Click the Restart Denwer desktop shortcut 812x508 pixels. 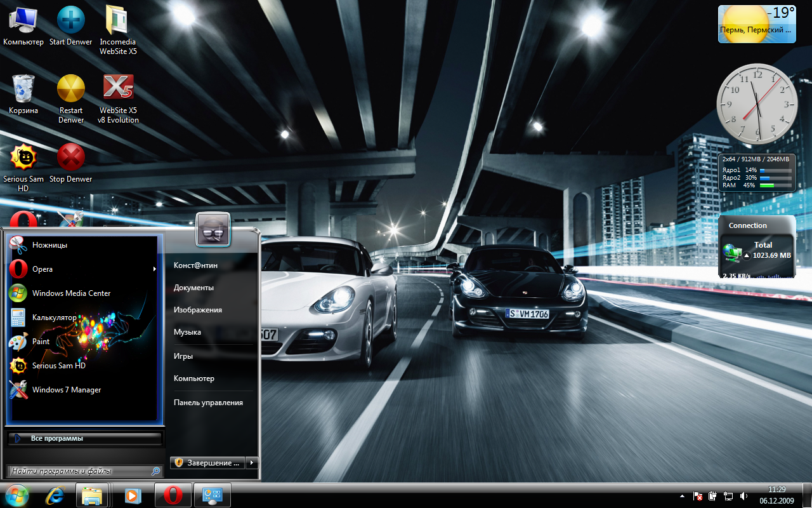[71, 99]
